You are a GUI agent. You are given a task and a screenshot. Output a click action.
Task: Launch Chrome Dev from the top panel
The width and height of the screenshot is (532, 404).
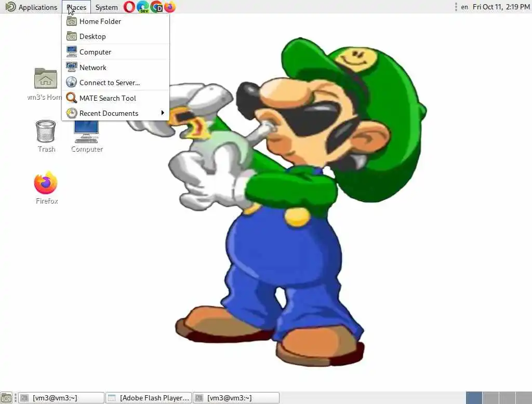point(156,7)
